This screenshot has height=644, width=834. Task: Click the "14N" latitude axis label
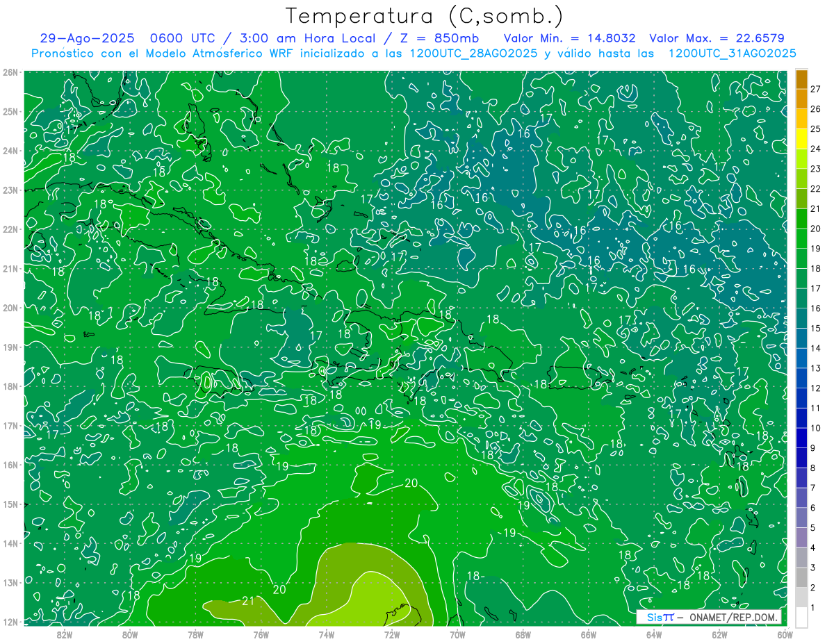10,543
